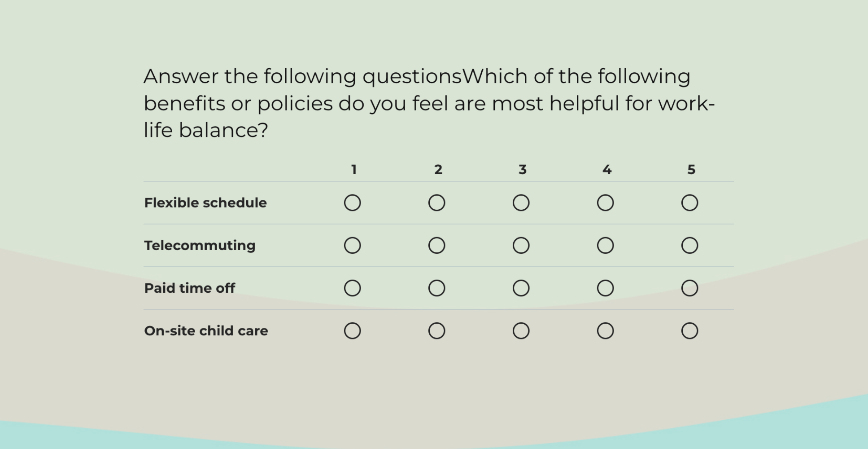
Task: Select rating 5 for On-site child care
Action: click(x=690, y=331)
